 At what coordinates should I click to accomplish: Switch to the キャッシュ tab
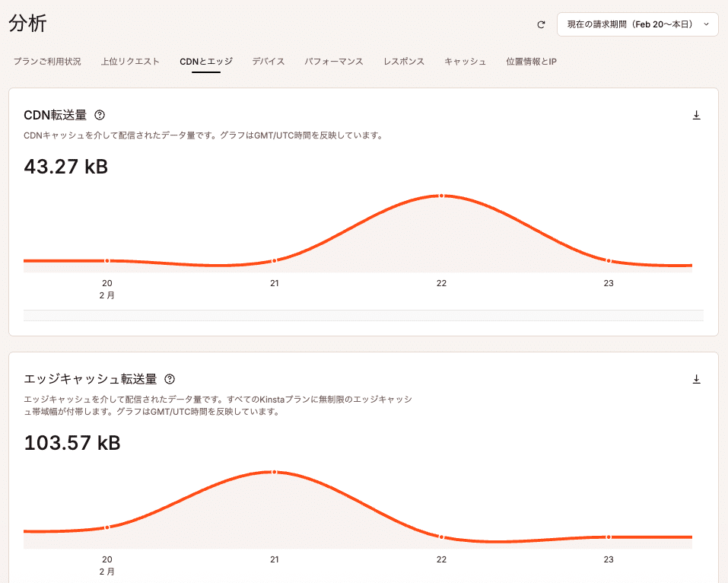point(465,62)
